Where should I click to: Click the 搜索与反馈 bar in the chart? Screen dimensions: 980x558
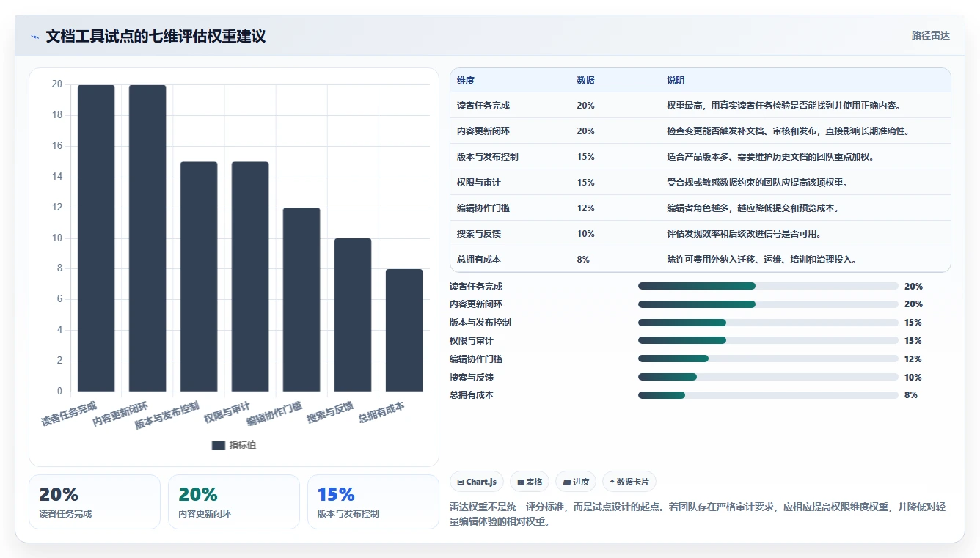click(353, 315)
